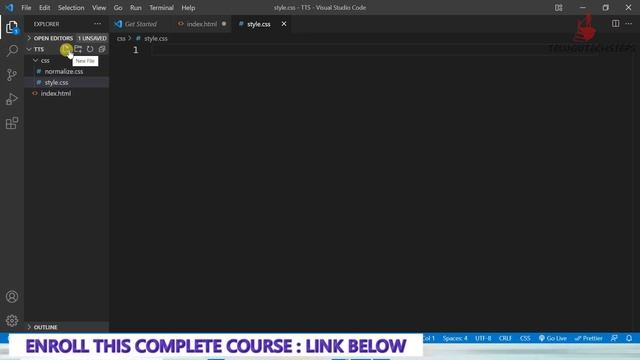The image size is (640, 360).
Task: Click style.css in the breadcrumb
Action: (x=156, y=38)
